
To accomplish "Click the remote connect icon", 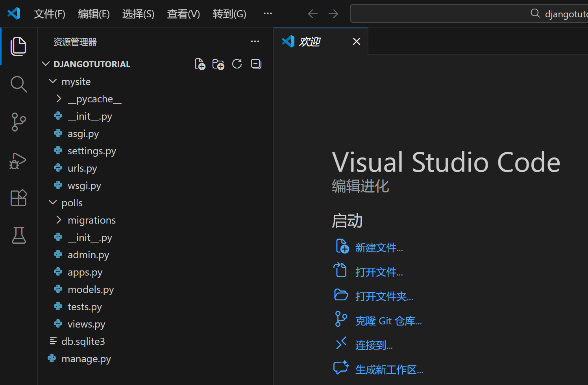I will pyautogui.click(x=341, y=343).
